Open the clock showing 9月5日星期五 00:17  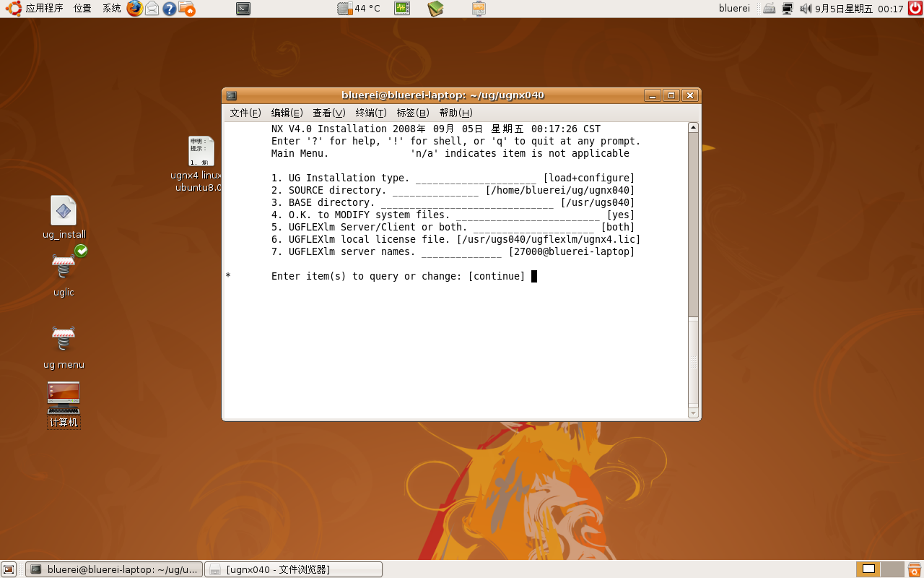point(859,9)
